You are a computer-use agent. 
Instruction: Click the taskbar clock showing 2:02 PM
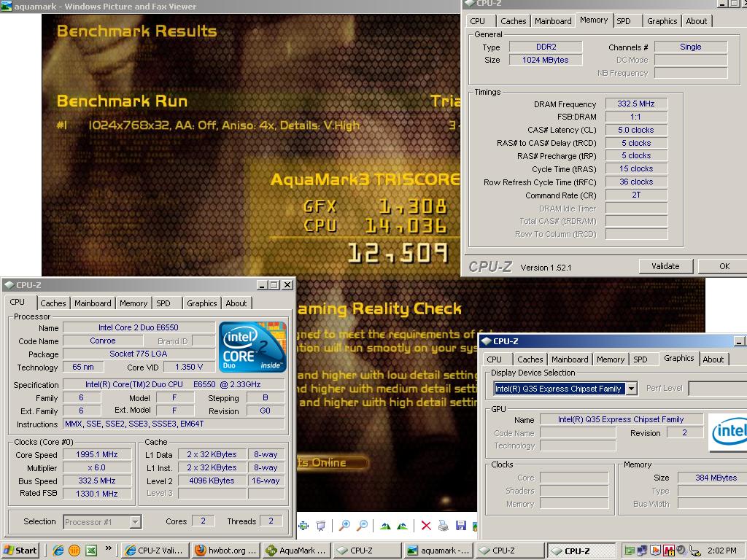[x=721, y=551]
